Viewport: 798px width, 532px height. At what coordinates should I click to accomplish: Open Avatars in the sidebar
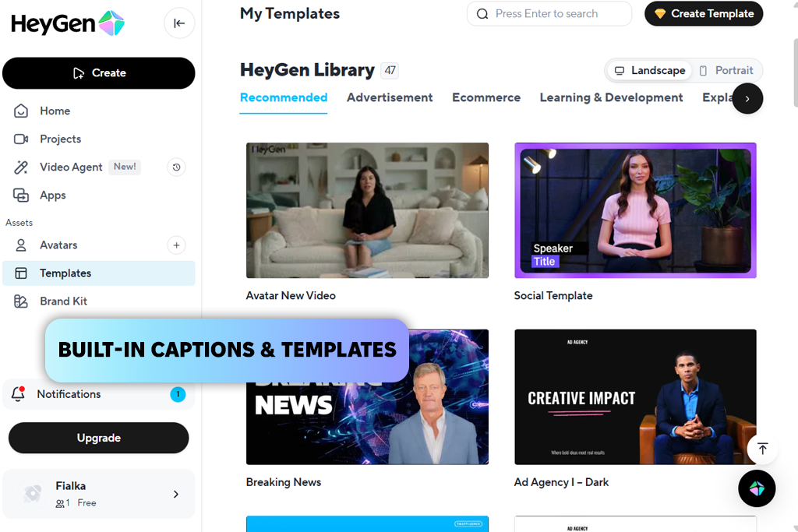click(58, 245)
